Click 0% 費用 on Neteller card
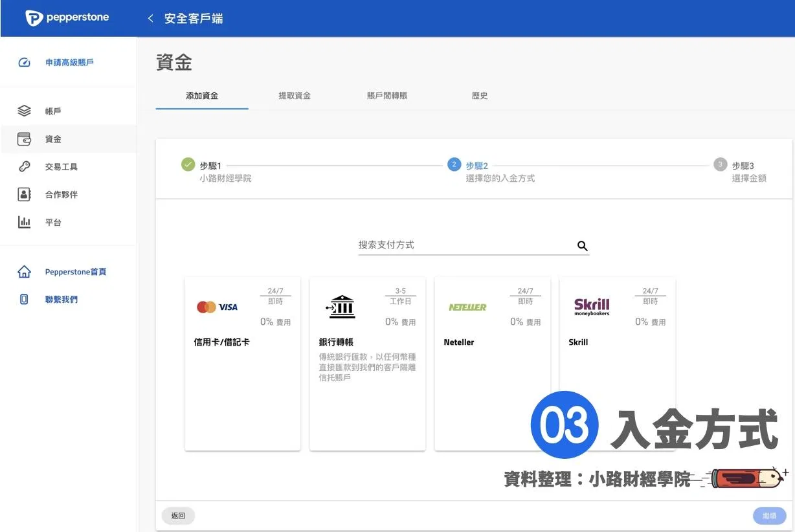This screenshot has width=795, height=532. click(525, 322)
